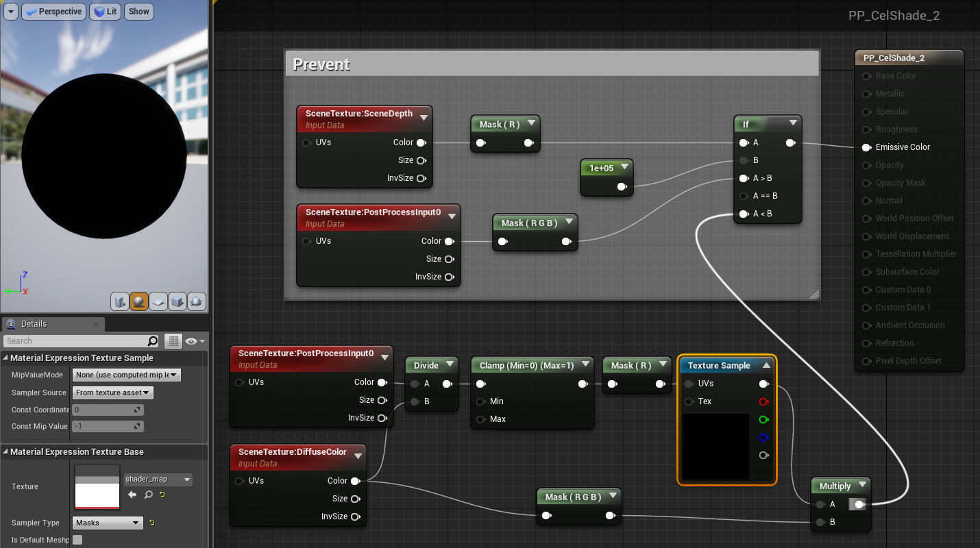Select the sphere preview mesh icon
This screenshot has width=980, height=548.
[x=139, y=301]
